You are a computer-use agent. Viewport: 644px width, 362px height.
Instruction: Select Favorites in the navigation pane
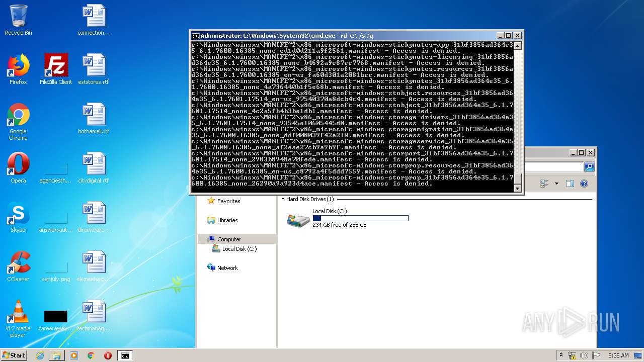(x=228, y=201)
